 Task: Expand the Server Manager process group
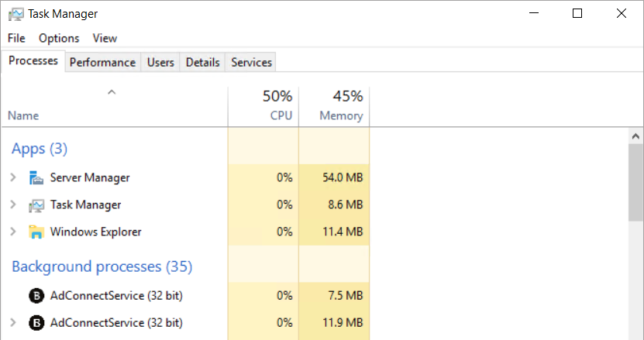click(x=13, y=177)
